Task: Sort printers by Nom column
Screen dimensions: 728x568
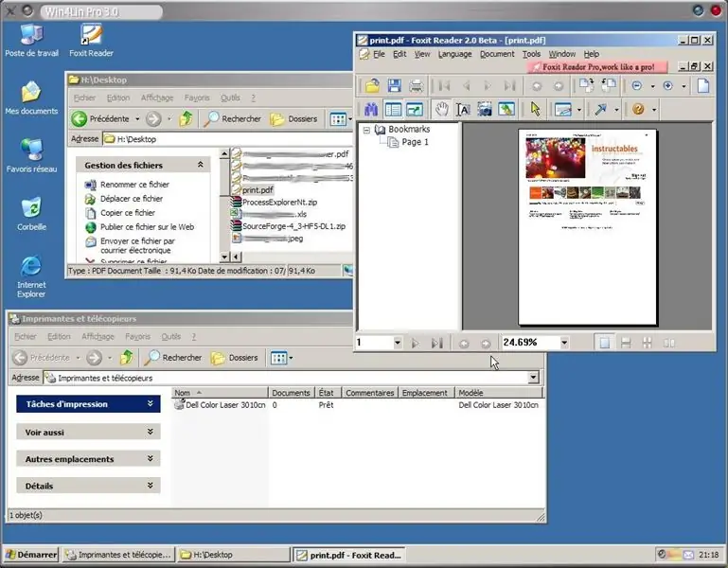Action: (220, 393)
